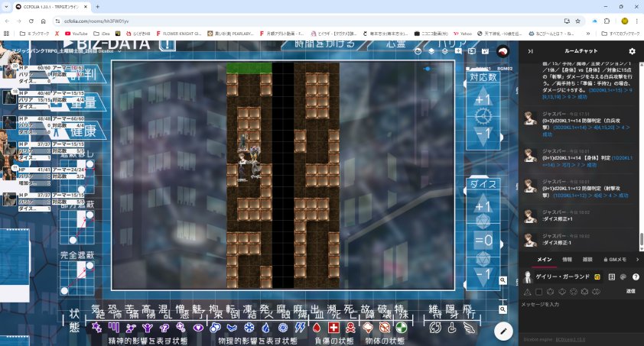Click the 混乱 (confusion) question-mark status icon
Screen dimensions: 644x346
(164, 328)
